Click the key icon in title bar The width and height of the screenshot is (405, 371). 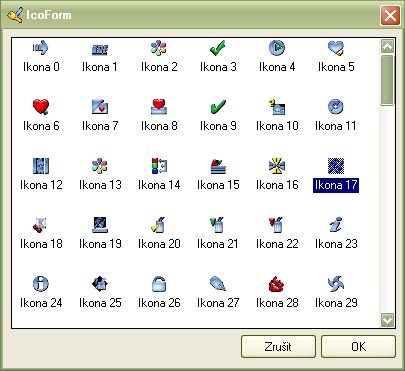coord(14,15)
